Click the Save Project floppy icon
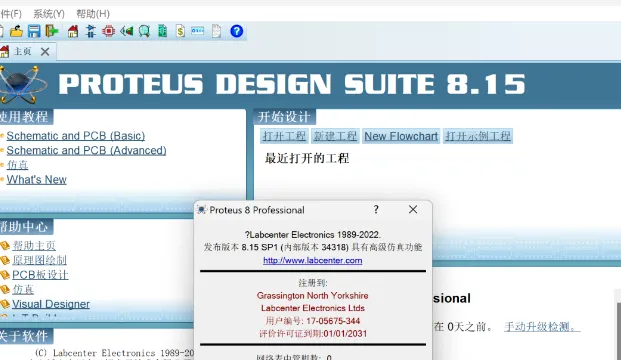Viewport: 621px width, 360px height. click(x=34, y=31)
